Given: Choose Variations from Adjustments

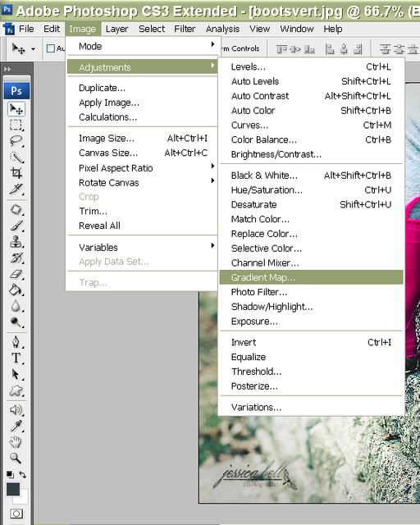Looking at the screenshot, I should [x=312, y=407].
